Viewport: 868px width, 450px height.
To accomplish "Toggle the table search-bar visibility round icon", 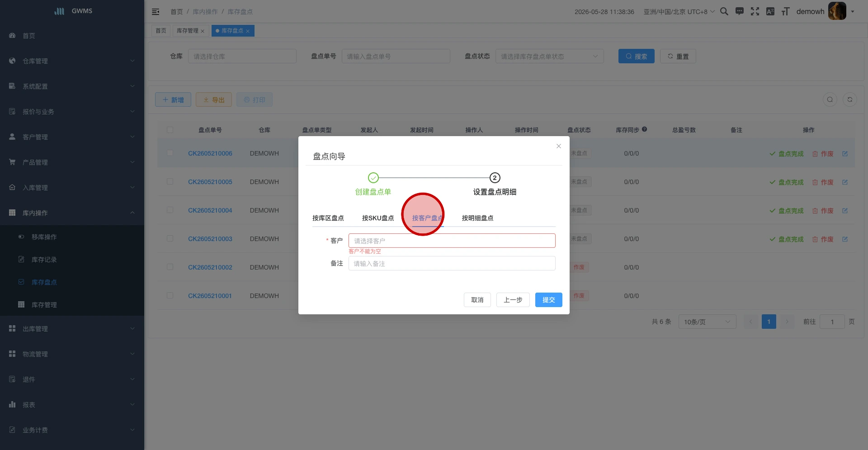I will coord(830,99).
